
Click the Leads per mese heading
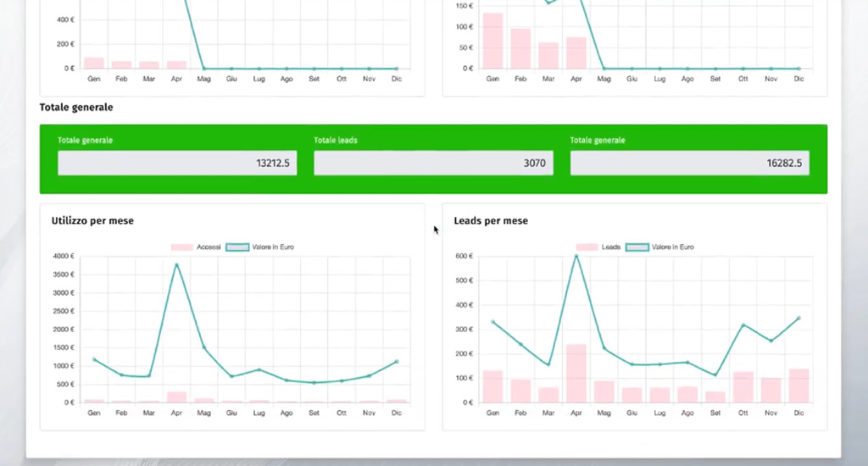point(491,221)
